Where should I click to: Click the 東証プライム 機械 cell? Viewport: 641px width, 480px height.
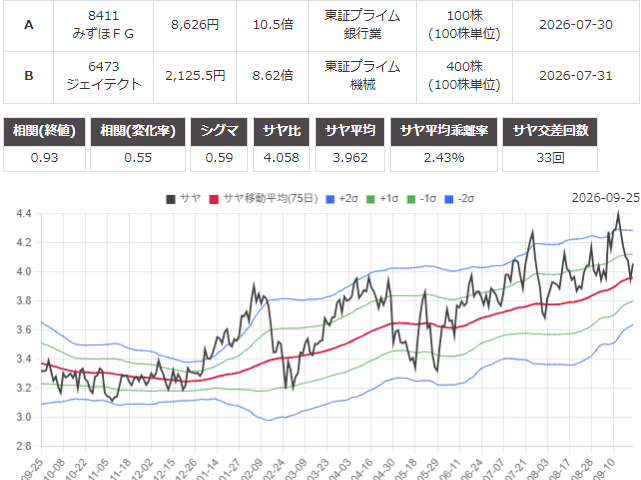tap(362, 76)
